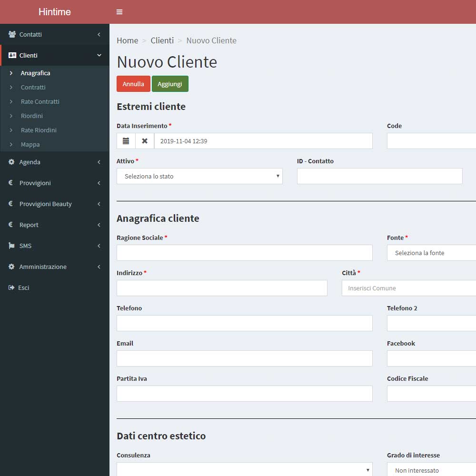Click the Annulla button
Screen dimensions: 476x476
coord(133,84)
